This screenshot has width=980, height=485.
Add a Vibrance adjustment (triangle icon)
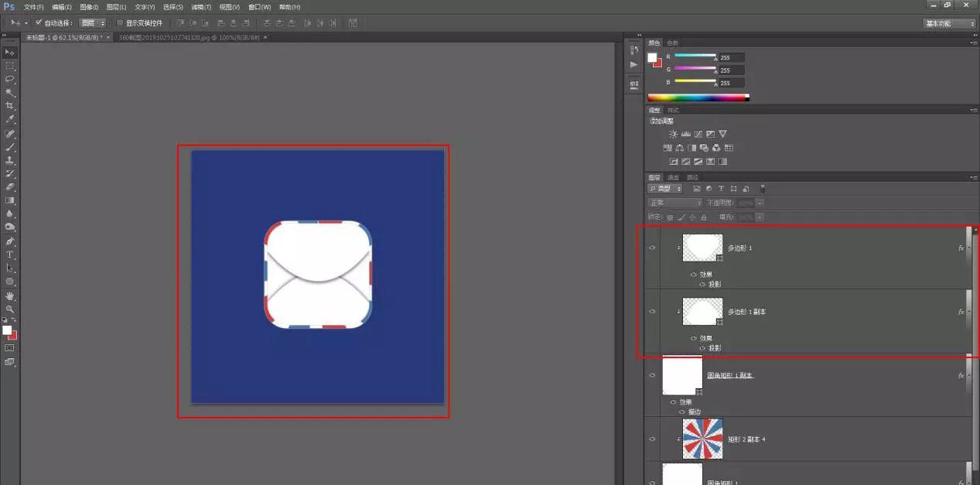point(722,134)
